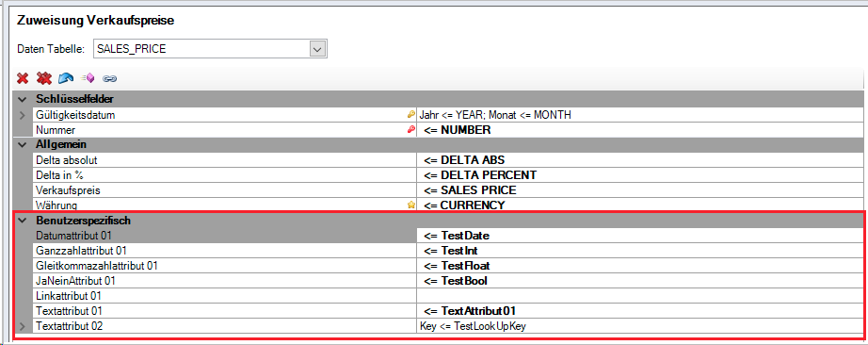This screenshot has width=868, height=345.
Task: Click the '<= TestFloat' assignment cell
Action: (x=641, y=266)
